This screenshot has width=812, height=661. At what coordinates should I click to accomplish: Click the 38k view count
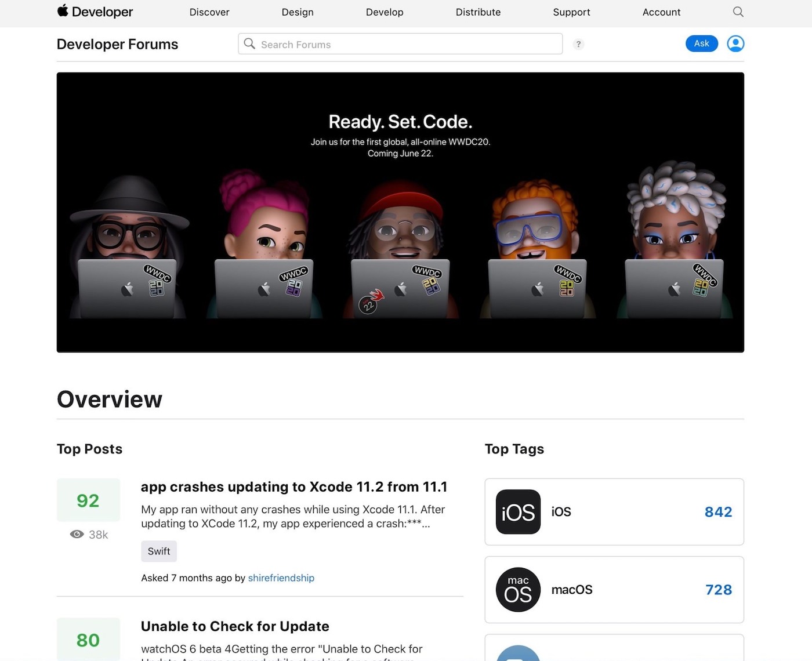click(98, 535)
